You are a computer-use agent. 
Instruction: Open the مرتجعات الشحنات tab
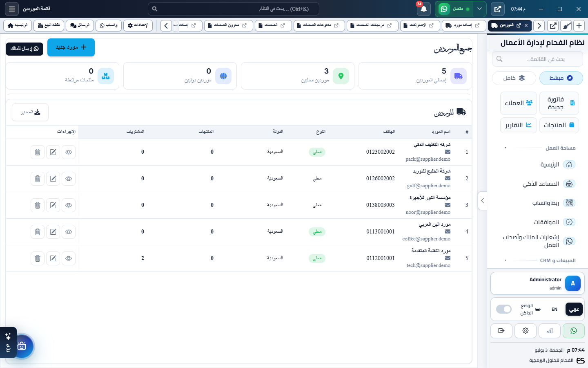click(x=372, y=25)
